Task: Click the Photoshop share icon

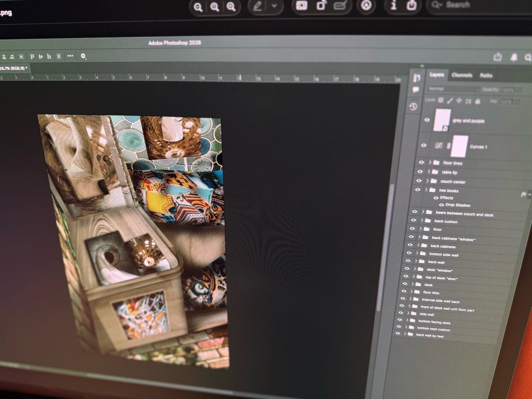Action: pyautogui.click(x=497, y=57)
